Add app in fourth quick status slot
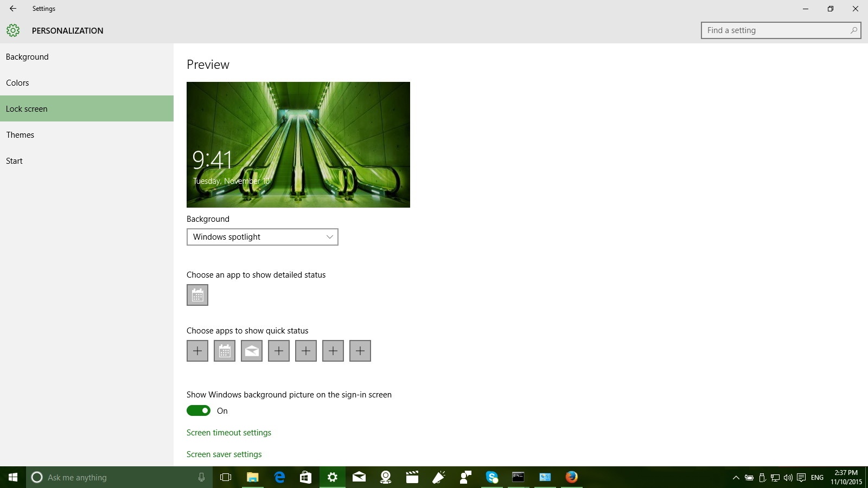Viewport: 868px width, 488px height. pos(279,351)
